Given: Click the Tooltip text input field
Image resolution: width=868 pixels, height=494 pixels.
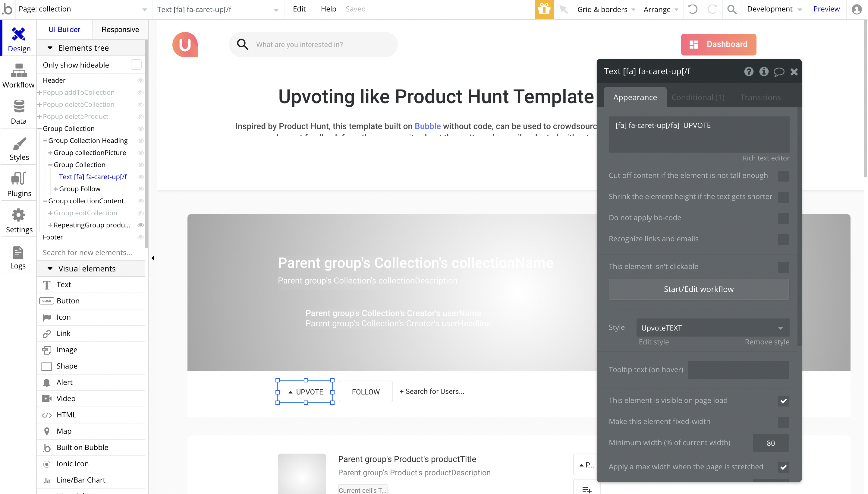Looking at the screenshot, I should (x=738, y=369).
